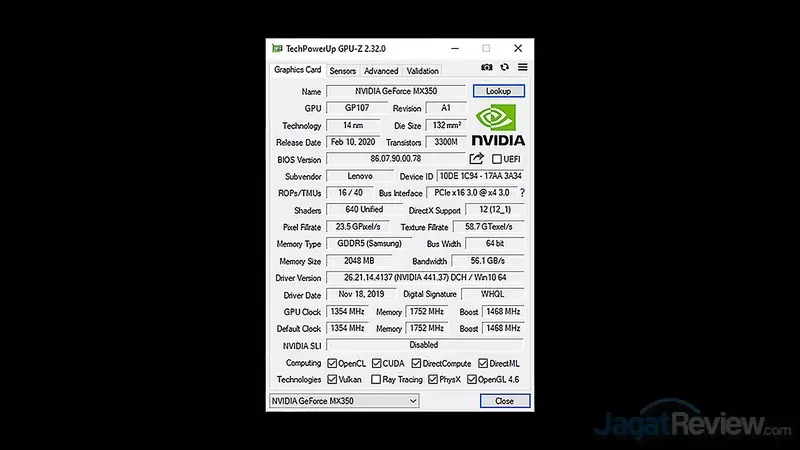Click the GPU Clock value 1354 MHz

(347, 311)
